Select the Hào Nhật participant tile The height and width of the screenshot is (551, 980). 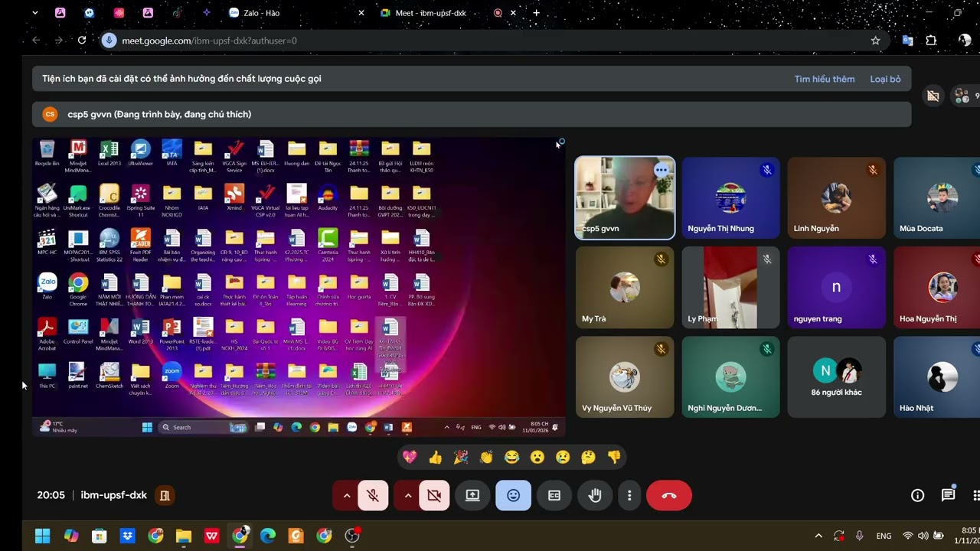[x=937, y=377]
